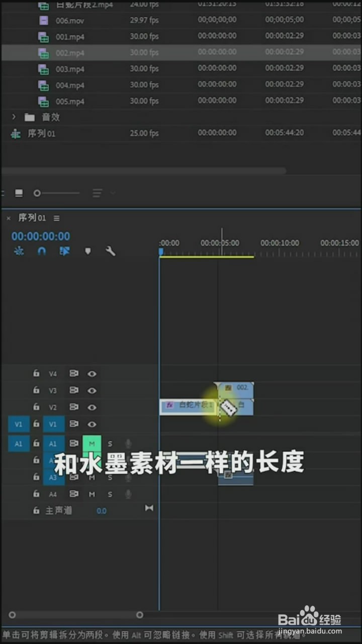Select the 序列01 timeline tab

tap(32, 218)
